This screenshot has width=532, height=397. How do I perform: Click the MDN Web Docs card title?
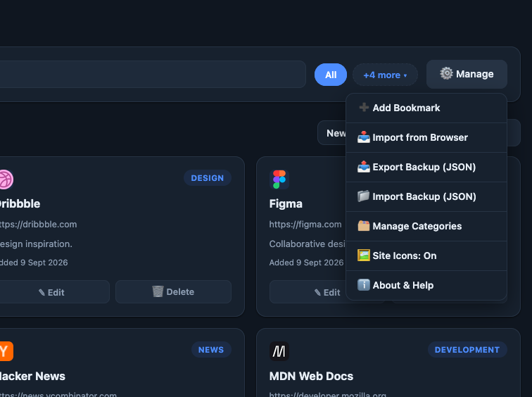point(311,377)
